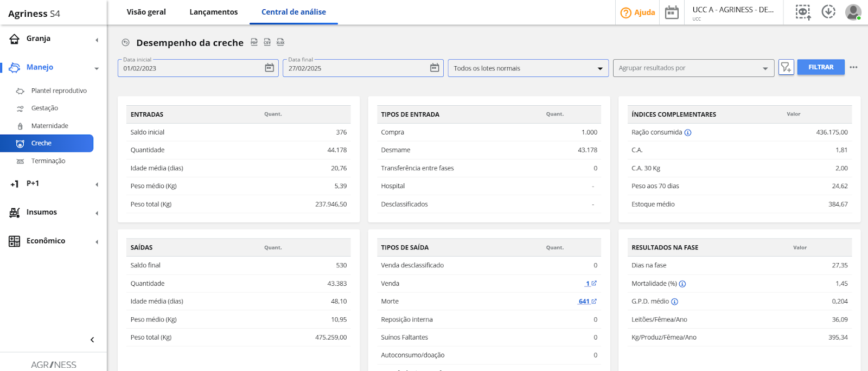Click the FILTRAR button
This screenshot has width=868, height=371.
coord(821,67)
